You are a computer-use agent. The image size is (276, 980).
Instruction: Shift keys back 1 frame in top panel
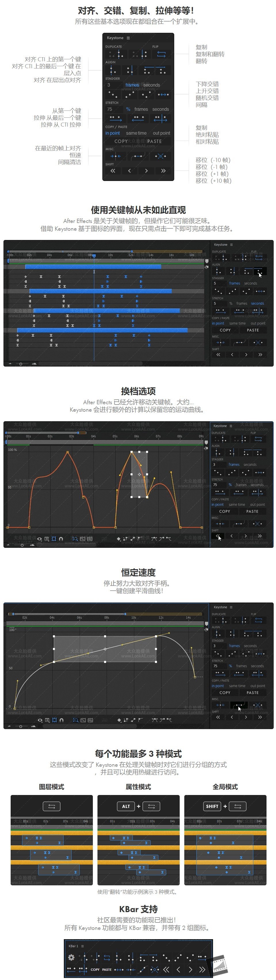[130, 171]
